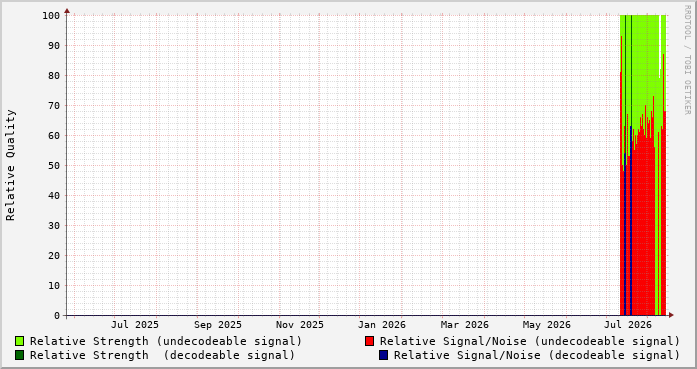
Task: Click the red Signal/Noise undecodeable swatch
Action: point(369,341)
